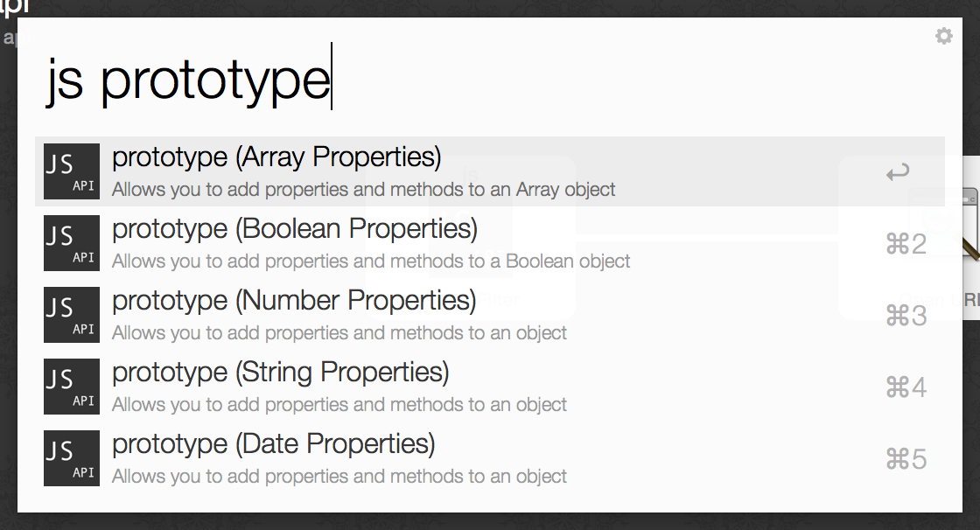The image size is (980, 530).
Task: Click the JS API icon beside Date Properties
Action: (x=72, y=458)
